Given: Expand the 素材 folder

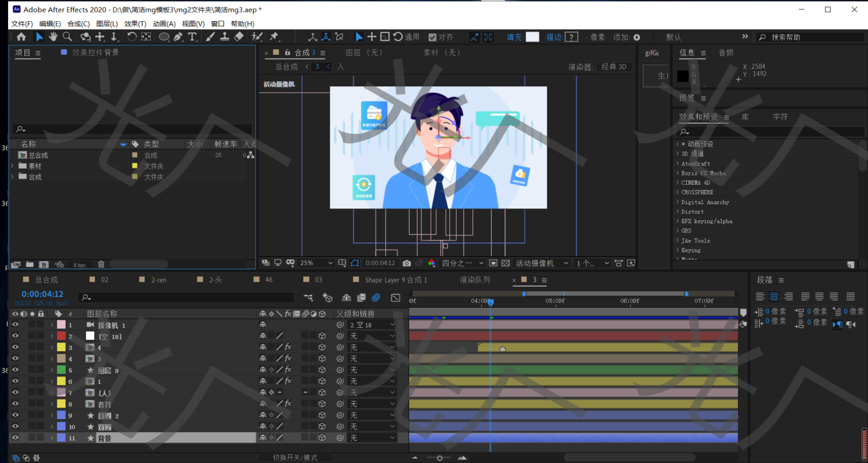Looking at the screenshot, I should click(x=12, y=166).
